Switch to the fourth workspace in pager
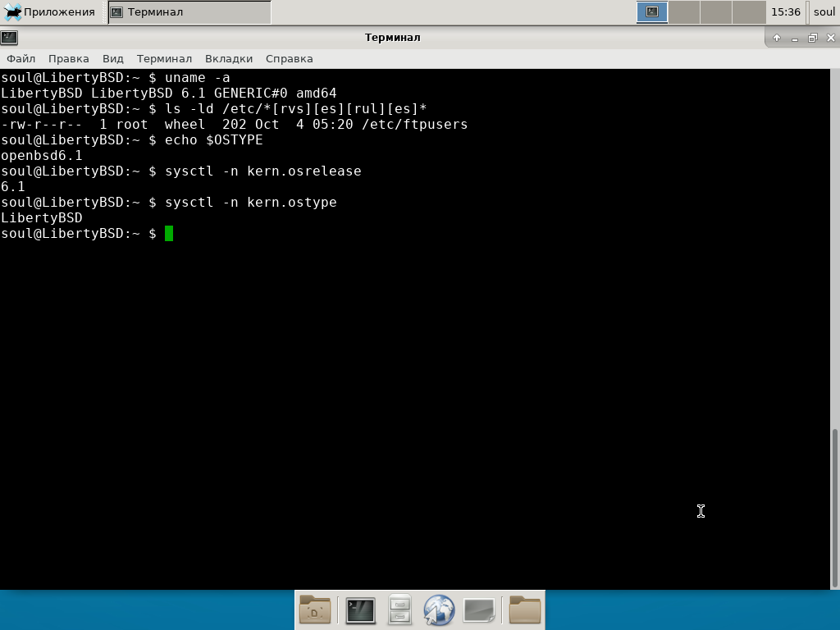Image resolution: width=840 pixels, height=630 pixels. pyautogui.click(x=748, y=11)
